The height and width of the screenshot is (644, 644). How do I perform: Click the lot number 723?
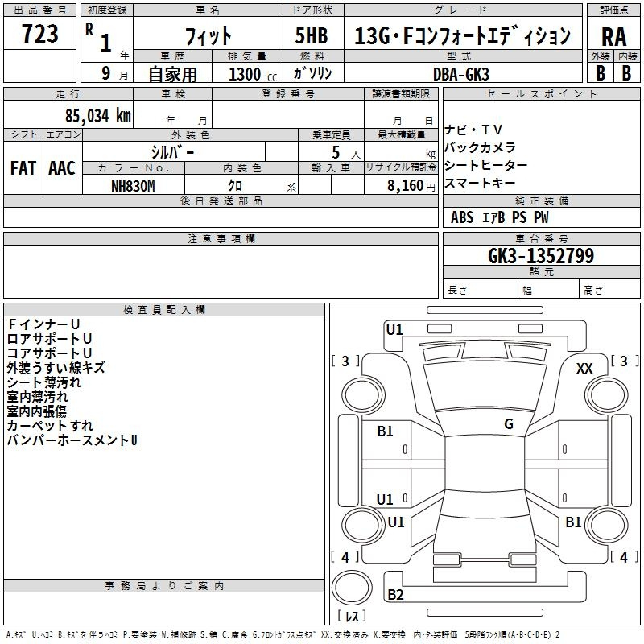click(x=40, y=34)
